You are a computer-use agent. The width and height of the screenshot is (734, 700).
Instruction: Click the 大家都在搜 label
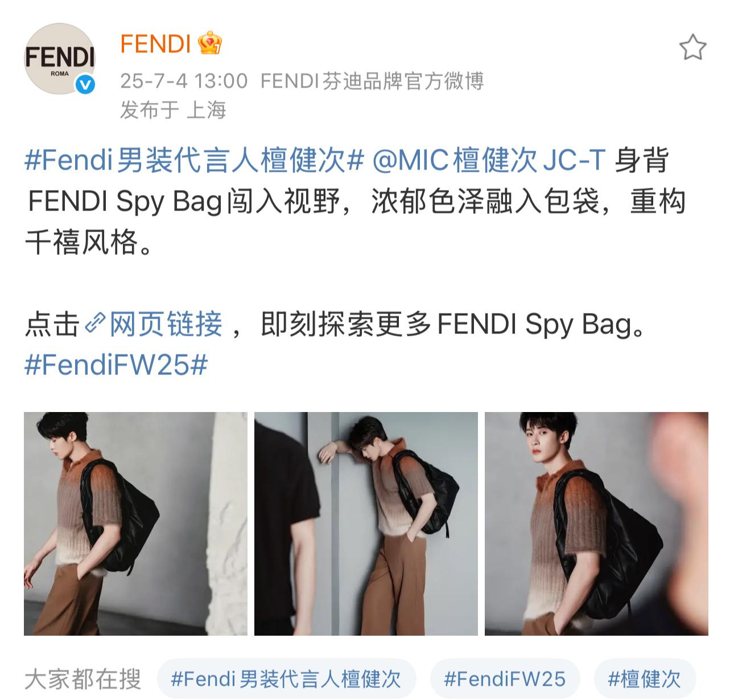(x=83, y=679)
